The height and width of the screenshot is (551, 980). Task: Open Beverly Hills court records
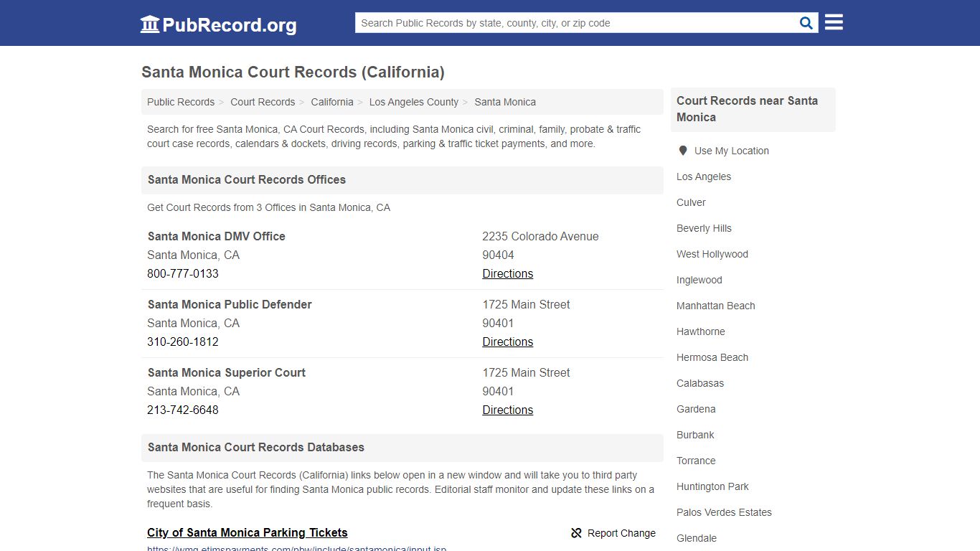click(704, 228)
